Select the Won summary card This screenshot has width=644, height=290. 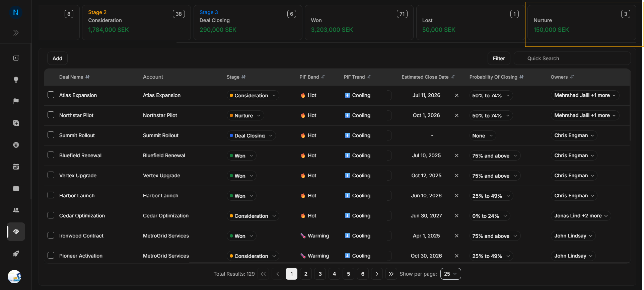tap(359, 22)
